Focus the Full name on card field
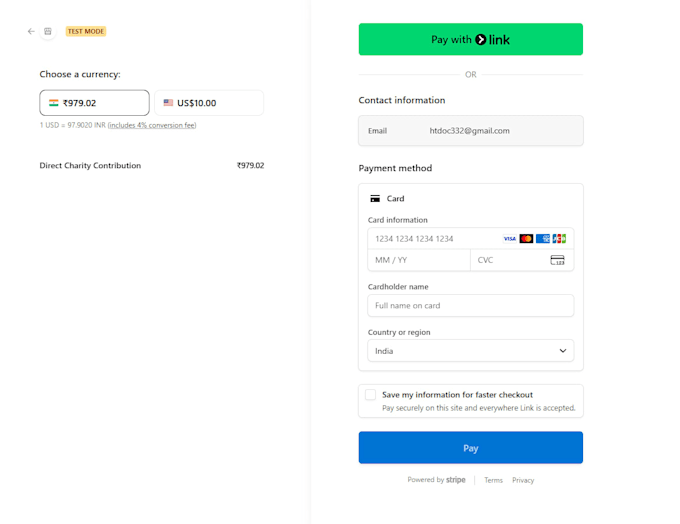 pos(471,305)
